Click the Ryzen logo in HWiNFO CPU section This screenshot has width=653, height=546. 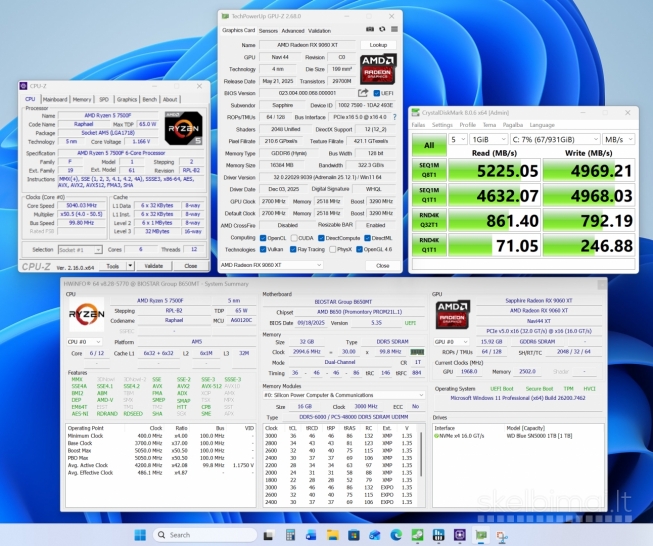pos(86,314)
